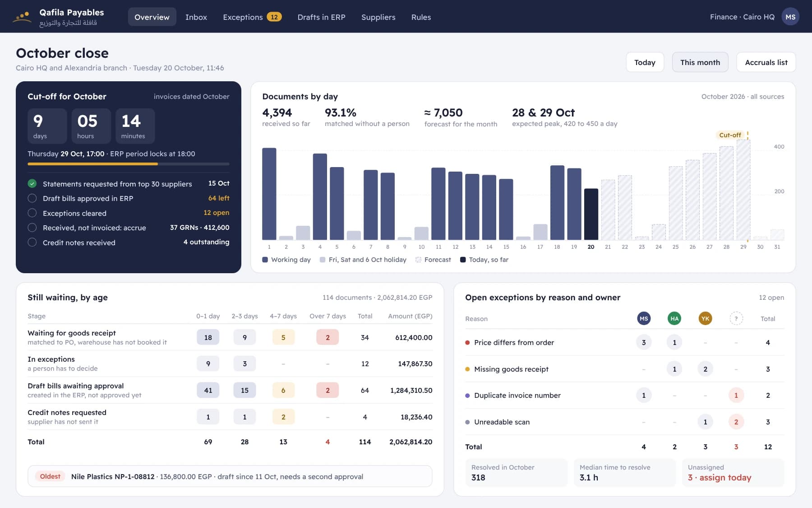Screen dimensions: 812x508
Task: Toggle the Exceptions cleared circle
Action: (x=32, y=213)
